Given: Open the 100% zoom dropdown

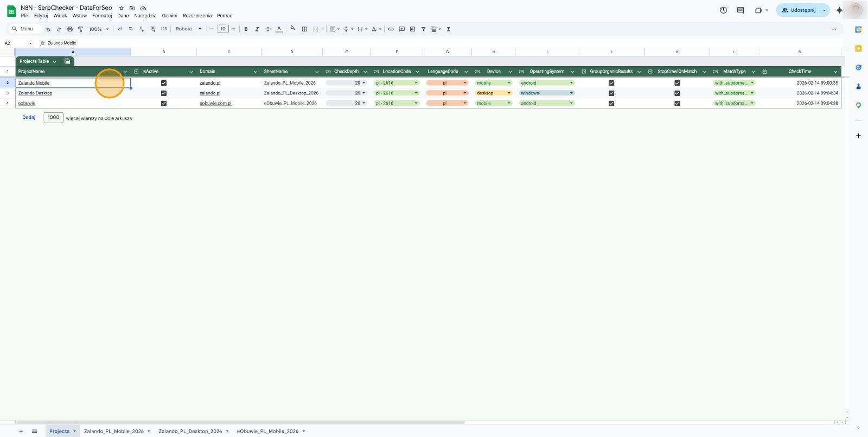Looking at the screenshot, I should coord(99,29).
